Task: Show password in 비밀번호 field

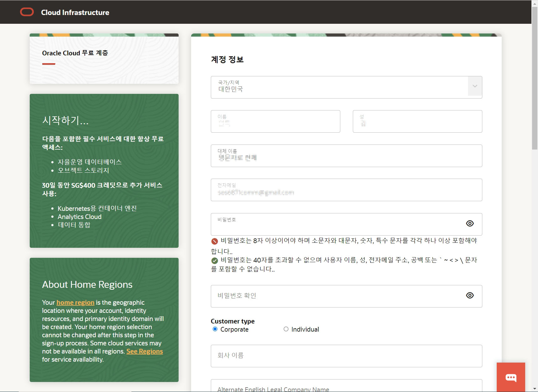Action: pos(470,223)
